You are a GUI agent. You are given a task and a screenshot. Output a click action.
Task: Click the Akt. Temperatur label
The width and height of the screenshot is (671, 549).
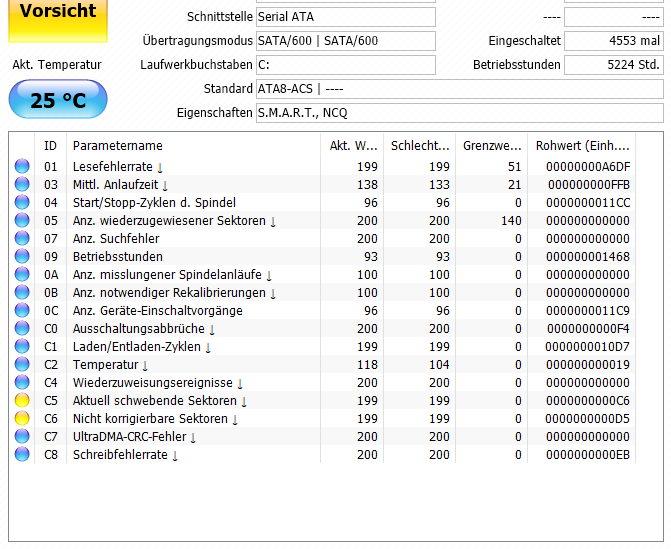[57, 65]
